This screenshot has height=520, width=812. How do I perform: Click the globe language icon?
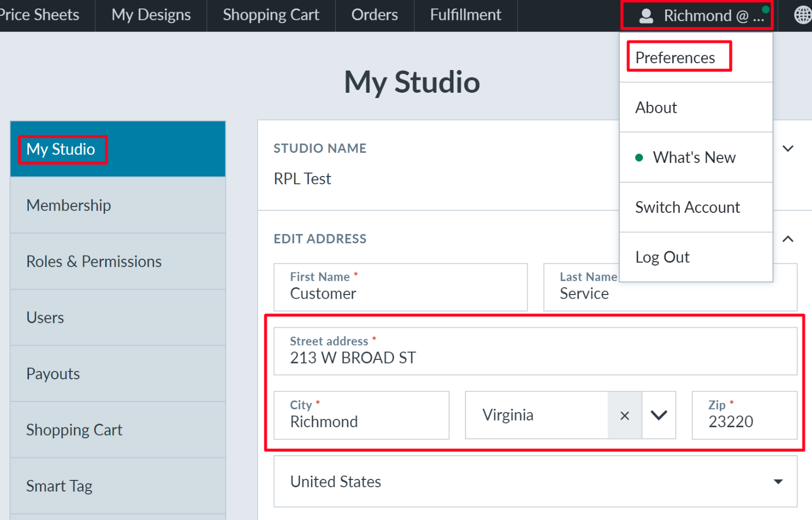coord(802,15)
